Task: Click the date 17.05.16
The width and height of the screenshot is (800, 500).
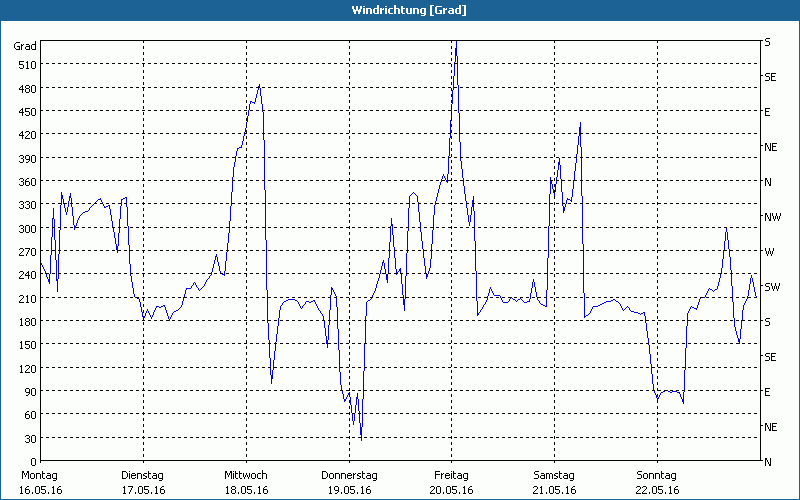Action: 143,490
